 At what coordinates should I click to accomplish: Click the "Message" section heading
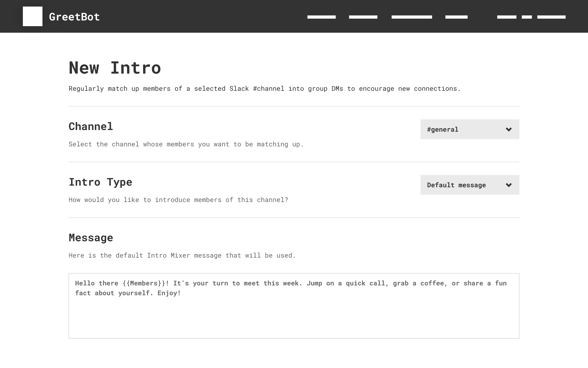point(91,238)
